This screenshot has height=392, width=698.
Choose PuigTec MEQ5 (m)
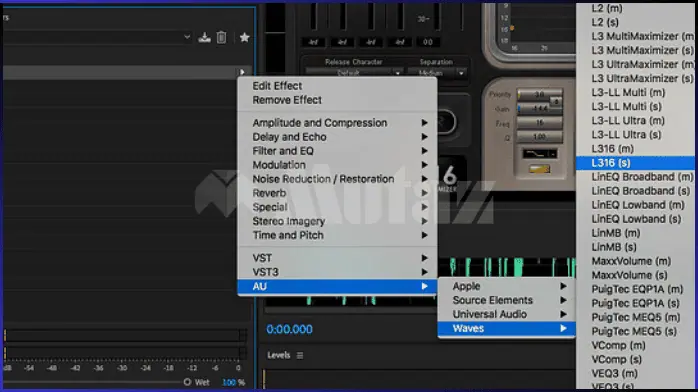click(x=635, y=318)
